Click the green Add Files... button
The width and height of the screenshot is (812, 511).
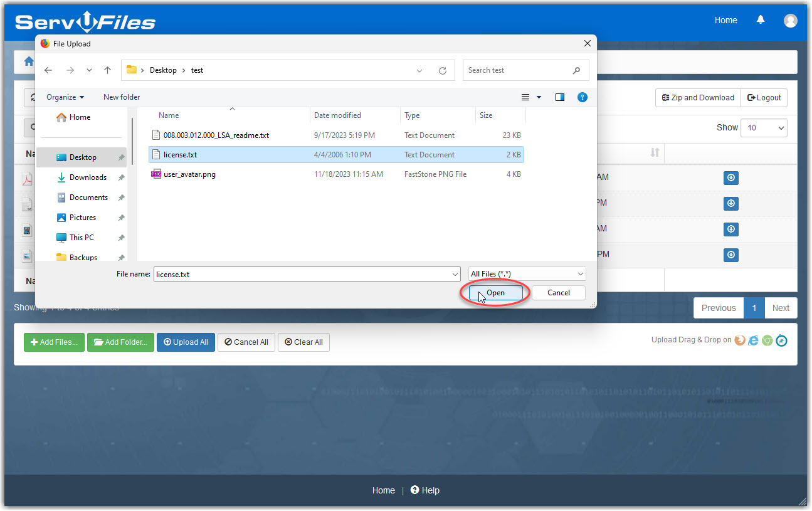(x=54, y=342)
